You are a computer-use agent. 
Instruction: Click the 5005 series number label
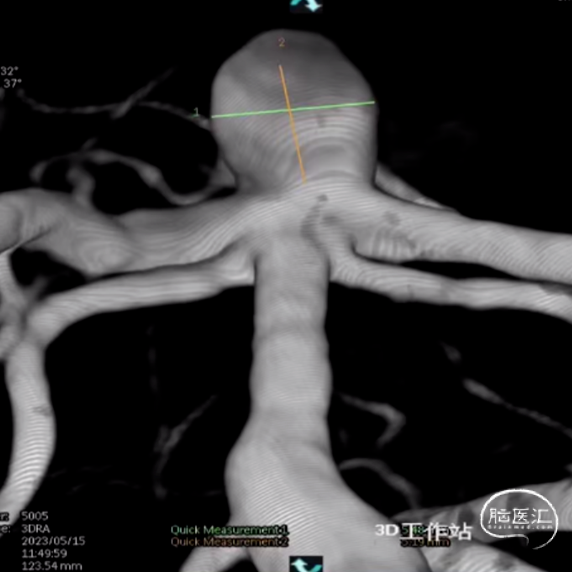35,516
